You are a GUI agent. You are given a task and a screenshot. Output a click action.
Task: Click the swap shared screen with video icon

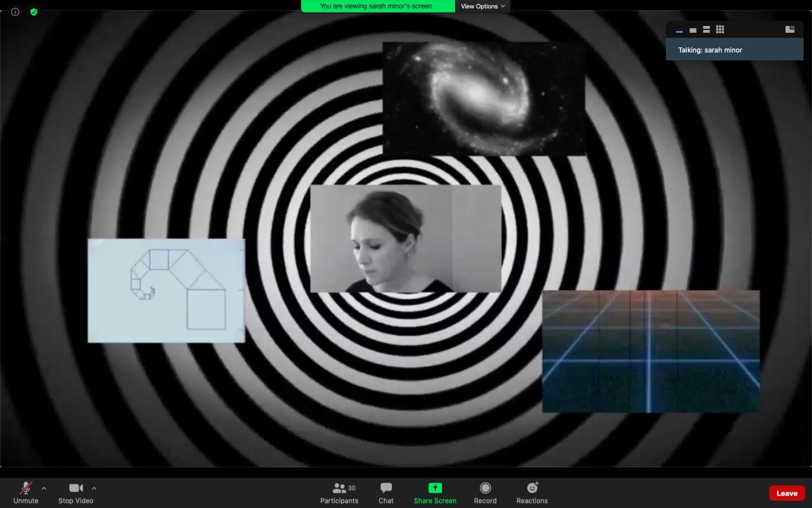(790, 29)
